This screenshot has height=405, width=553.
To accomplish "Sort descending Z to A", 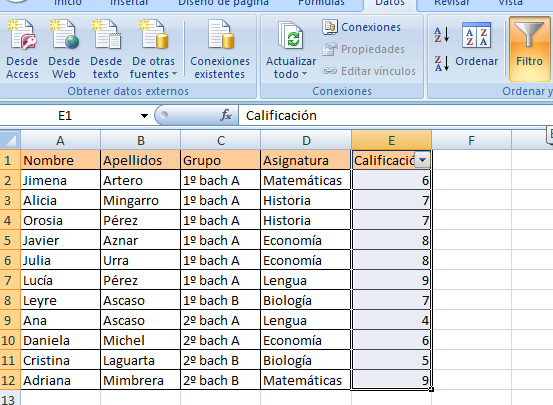I will pos(442,64).
